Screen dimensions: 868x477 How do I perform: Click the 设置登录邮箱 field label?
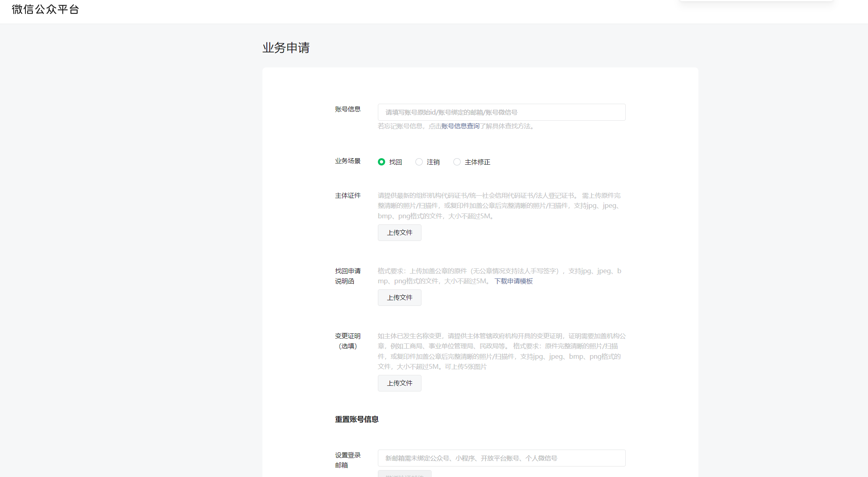(348, 460)
